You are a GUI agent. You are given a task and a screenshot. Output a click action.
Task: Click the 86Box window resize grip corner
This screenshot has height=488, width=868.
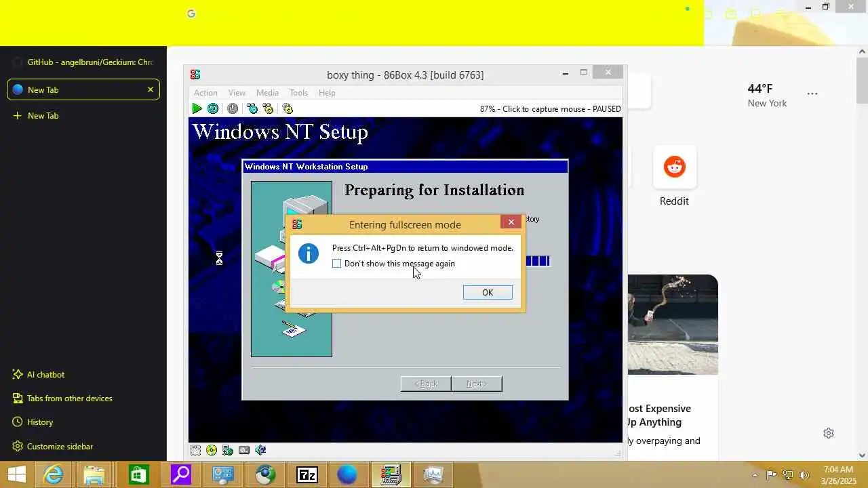(618, 452)
